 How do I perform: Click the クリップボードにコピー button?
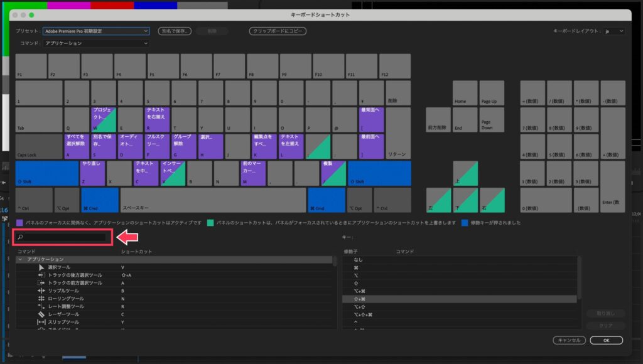[x=278, y=31]
